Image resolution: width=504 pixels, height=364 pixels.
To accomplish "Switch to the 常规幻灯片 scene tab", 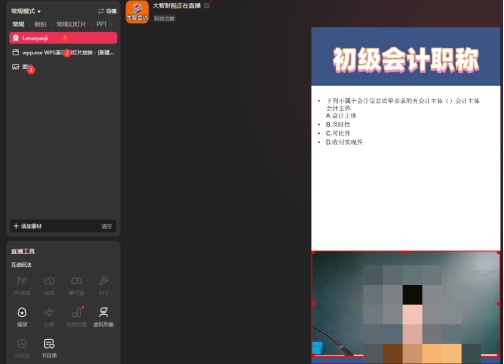I will (x=71, y=24).
